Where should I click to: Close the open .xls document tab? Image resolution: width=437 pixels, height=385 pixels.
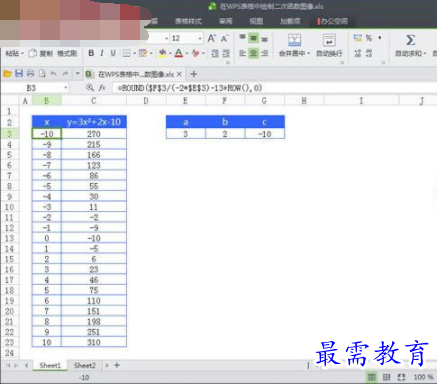[179, 74]
